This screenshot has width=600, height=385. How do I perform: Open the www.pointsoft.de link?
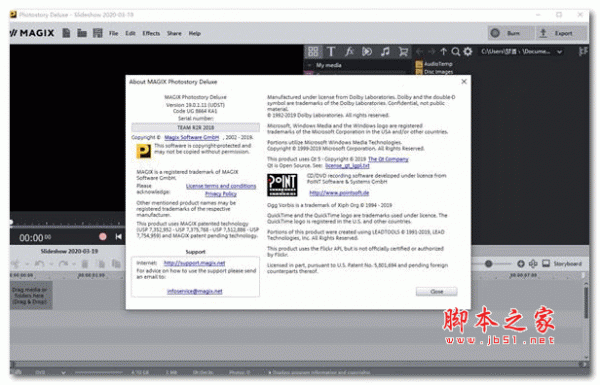339,193
